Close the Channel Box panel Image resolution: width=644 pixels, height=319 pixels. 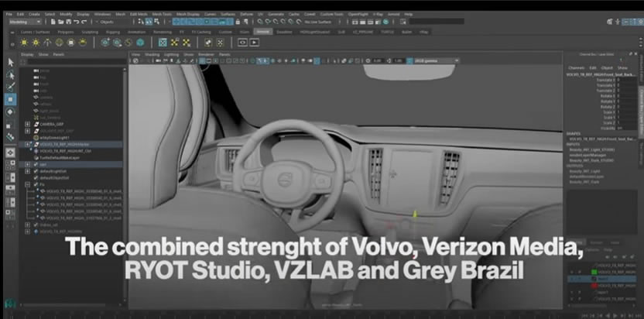[x=636, y=54]
